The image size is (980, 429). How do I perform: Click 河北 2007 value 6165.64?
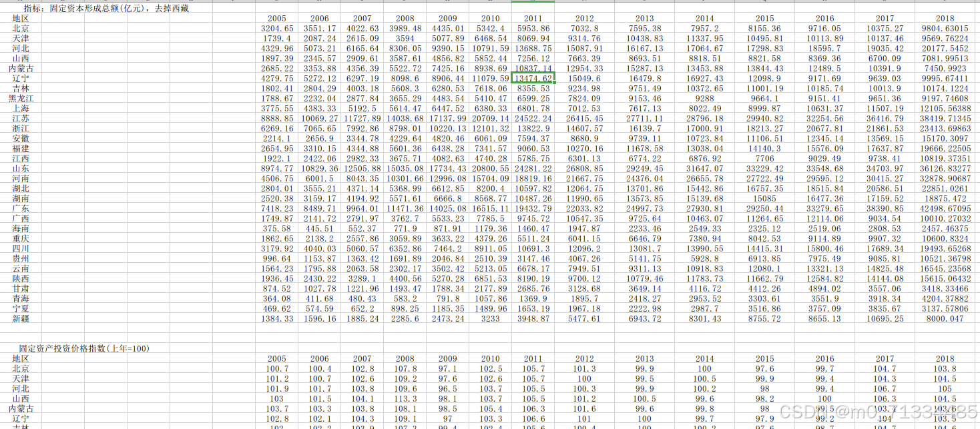pyautogui.click(x=362, y=48)
